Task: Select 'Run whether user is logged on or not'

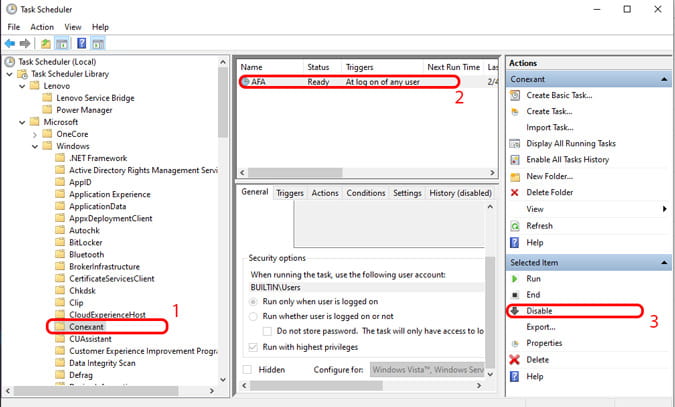Action: tap(254, 315)
